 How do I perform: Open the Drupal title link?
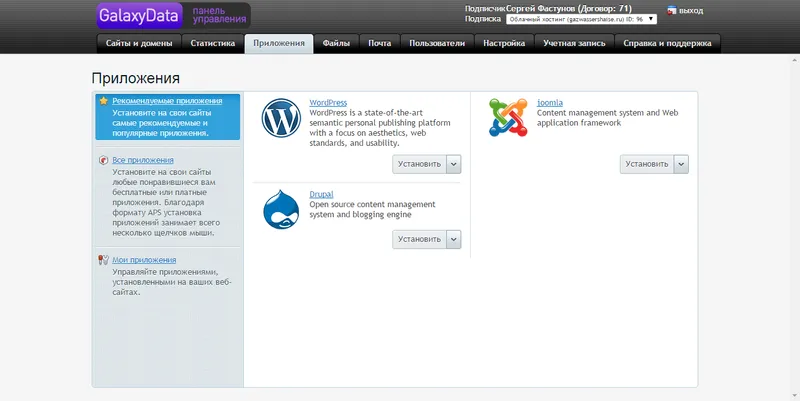(x=321, y=194)
